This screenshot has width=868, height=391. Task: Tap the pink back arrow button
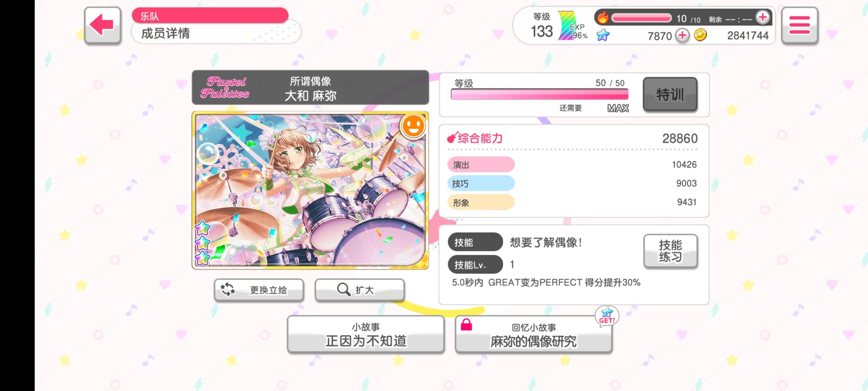point(103,25)
